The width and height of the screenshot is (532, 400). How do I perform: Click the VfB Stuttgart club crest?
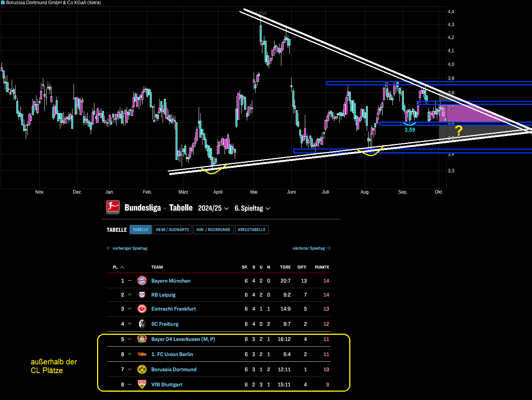pyautogui.click(x=142, y=384)
